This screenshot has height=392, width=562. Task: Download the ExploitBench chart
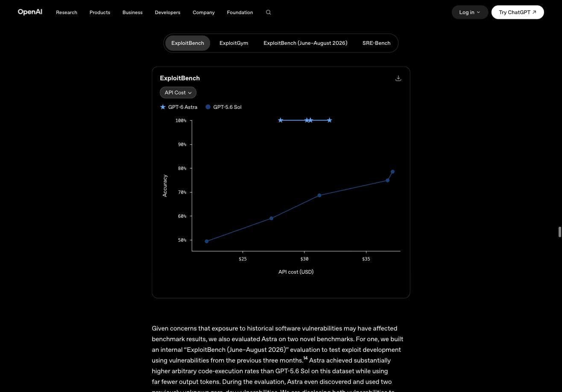pos(398,78)
